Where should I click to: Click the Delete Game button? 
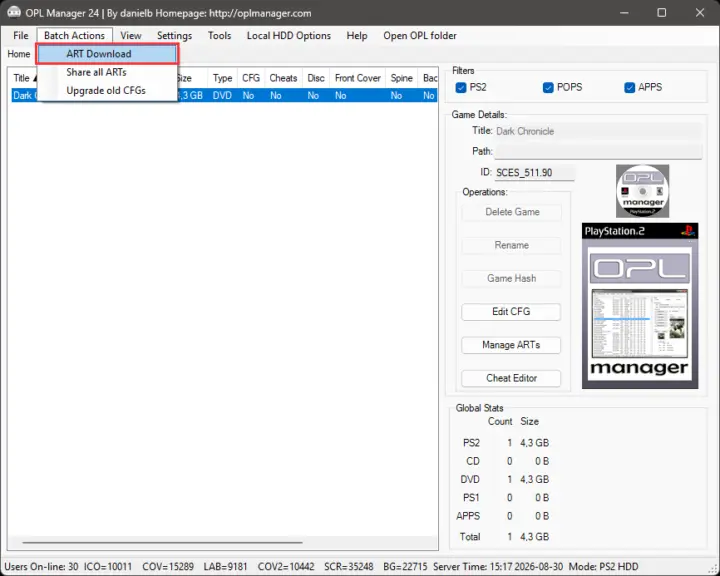pos(511,212)
